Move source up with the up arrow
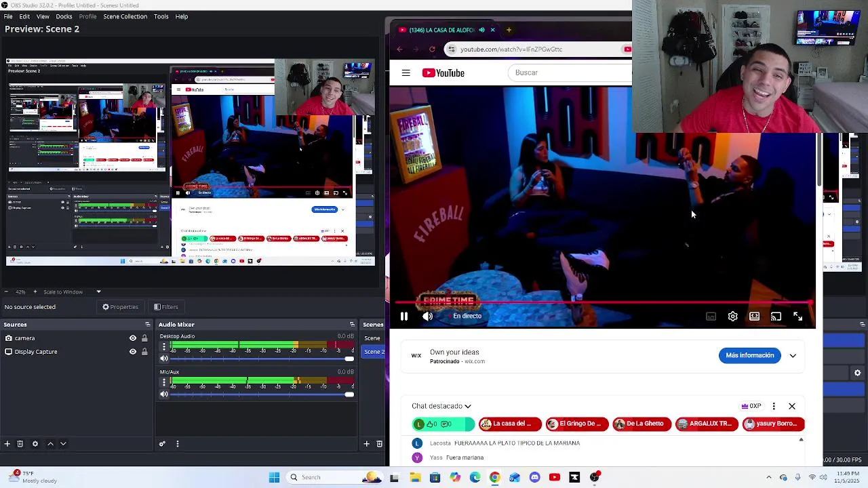This screenshot has width=868, height=488. [x=50, y=444]
